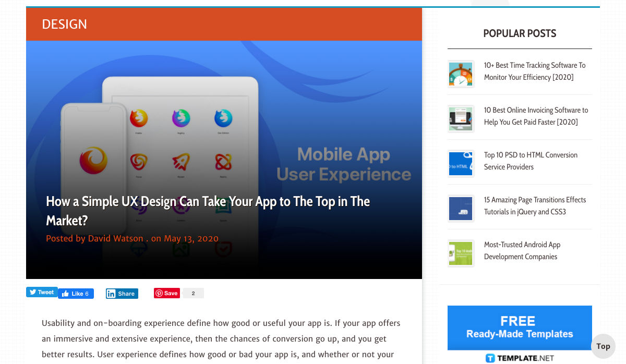The height and width of the screenshot is (364, 626).
Task: Click the LinkedIn Share button
Action: point(122,294)
